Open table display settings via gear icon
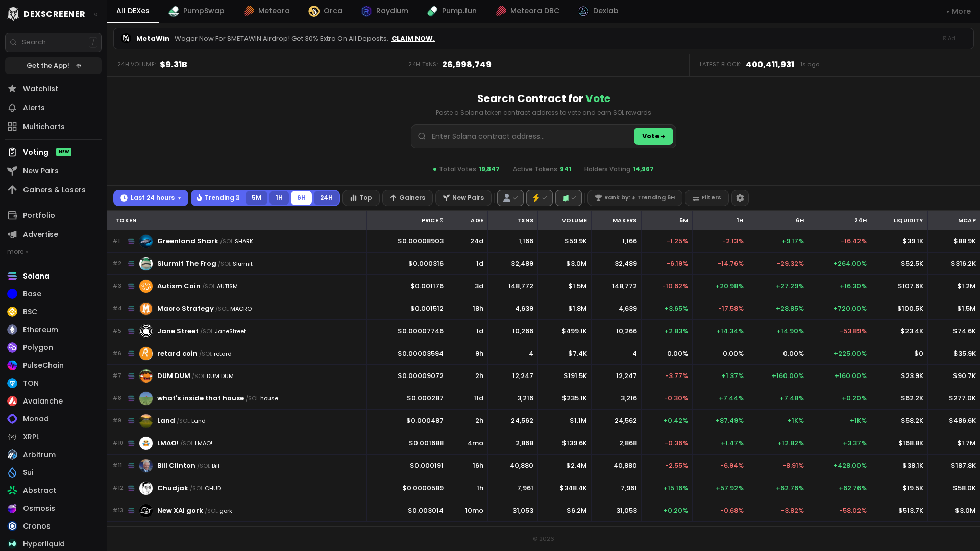This screenshot has height=551, width=980. tap(740, 198)
